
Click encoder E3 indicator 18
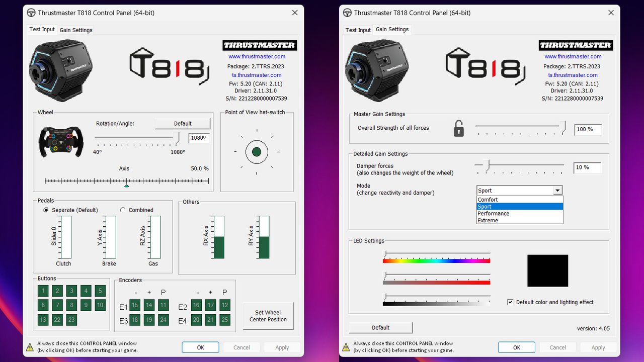click(135, 319)
